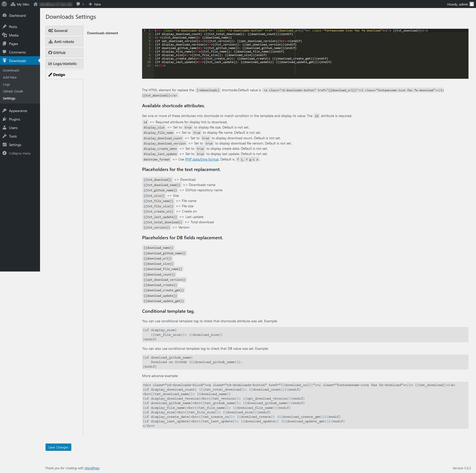This screenshot has width=476, height=473.
Task: Click the {{download_github_name}} placeholder code
Action: pos(165,253)
